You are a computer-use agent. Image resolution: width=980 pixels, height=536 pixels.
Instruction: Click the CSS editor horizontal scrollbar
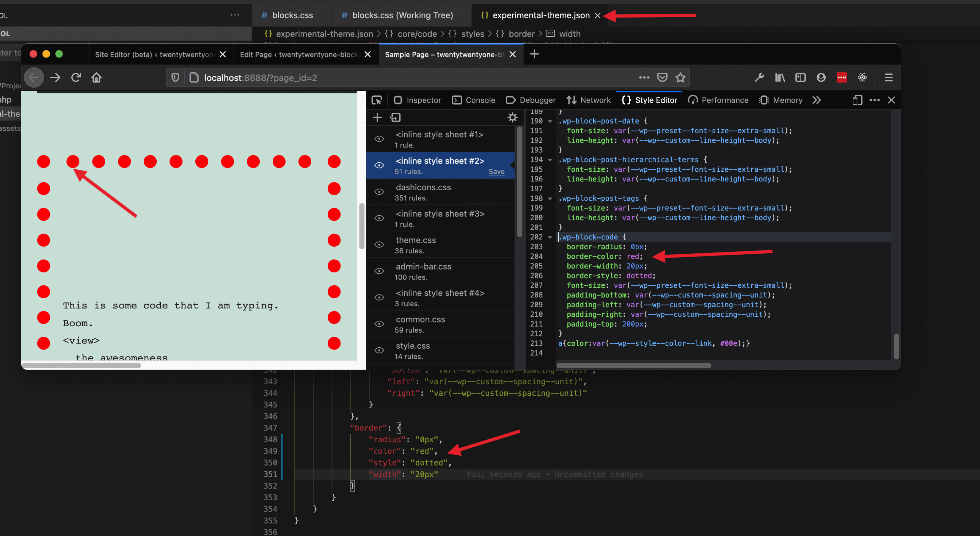coord(634,366)
